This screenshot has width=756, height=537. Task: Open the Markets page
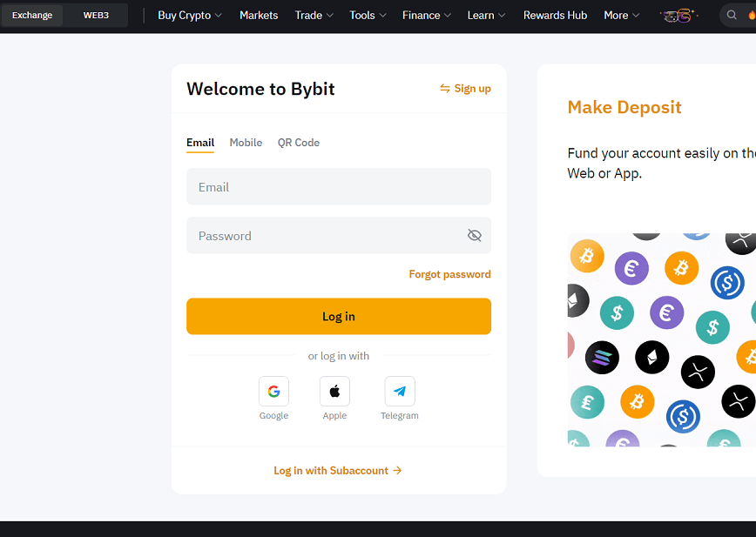click(259, 16)
